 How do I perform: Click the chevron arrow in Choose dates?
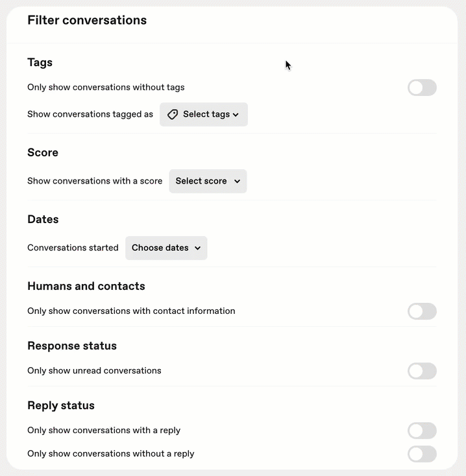pos(198,248)
